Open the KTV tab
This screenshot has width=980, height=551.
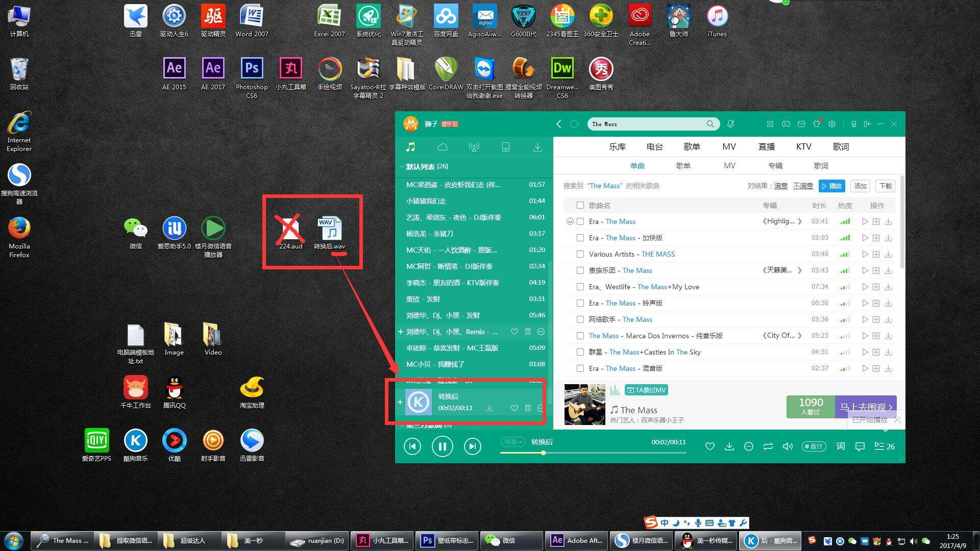pyautogui.click(x=803, y=147)
